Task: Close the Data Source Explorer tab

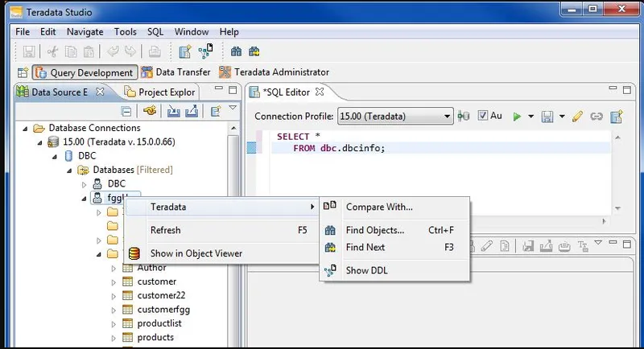Action: (100, 92)
